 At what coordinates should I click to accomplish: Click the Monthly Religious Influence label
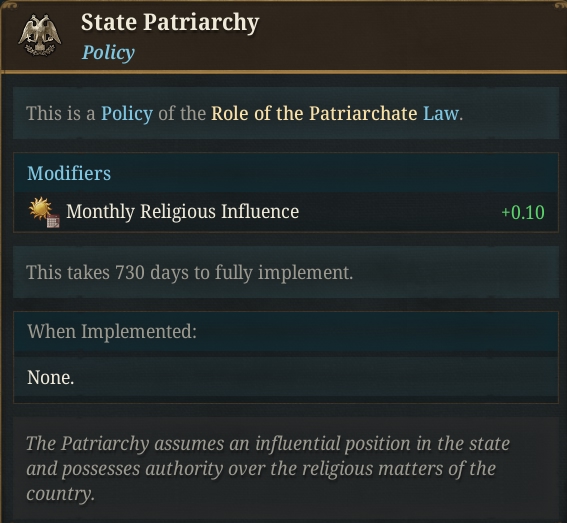(183, 212)
